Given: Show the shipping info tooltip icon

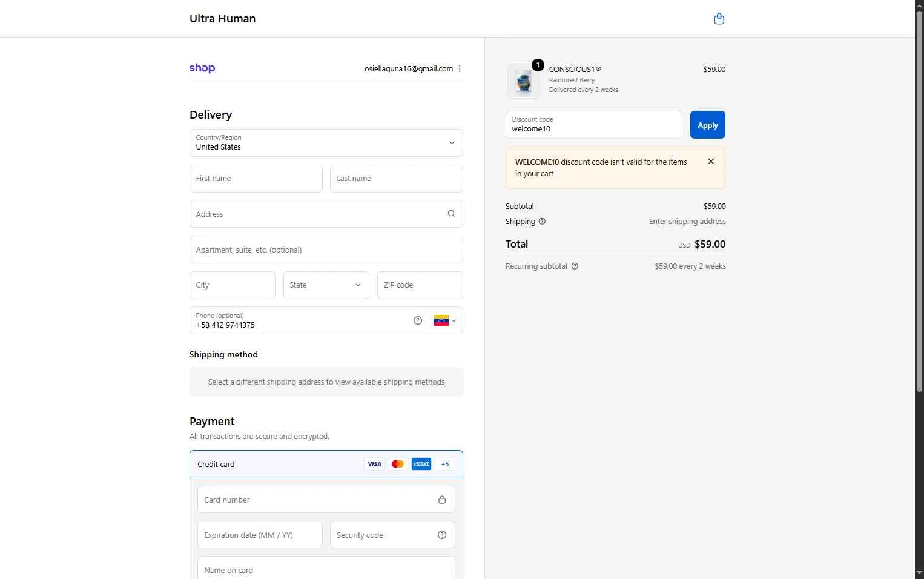Looking at the screenshot, I should coord(542,222).
